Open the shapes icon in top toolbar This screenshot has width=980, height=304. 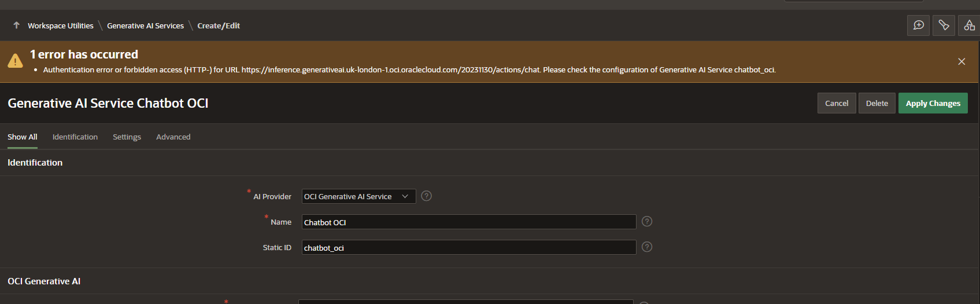pyautogui.click(x=969, y=25)
